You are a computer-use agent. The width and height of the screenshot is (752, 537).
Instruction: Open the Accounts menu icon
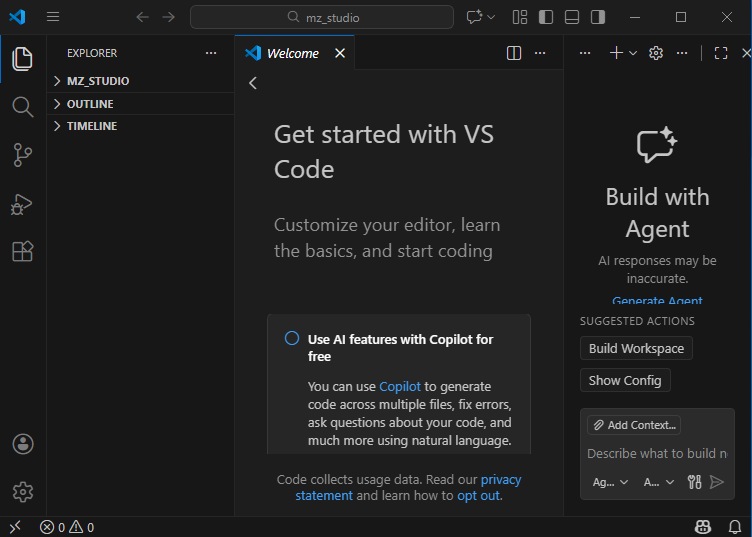(23, 444)
